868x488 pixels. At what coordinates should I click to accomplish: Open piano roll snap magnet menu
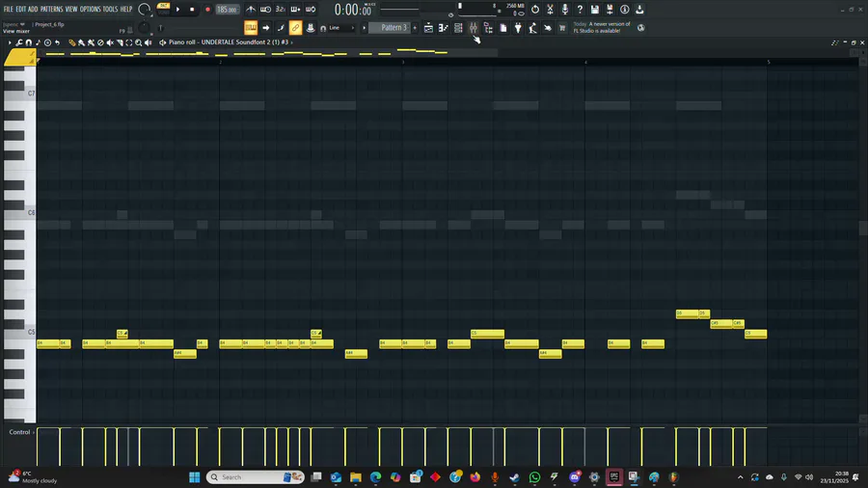(29, 42)
